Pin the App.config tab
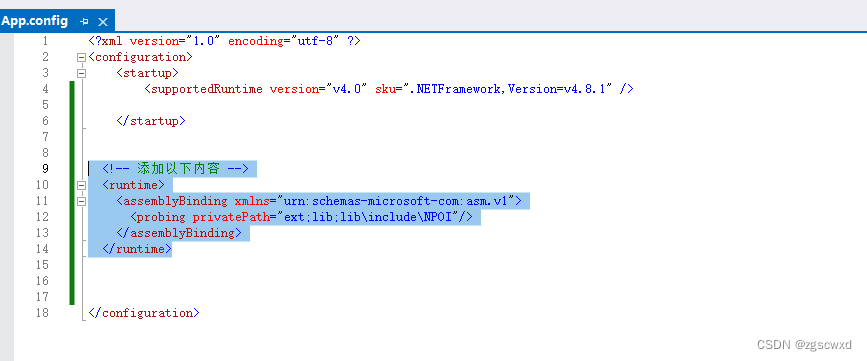The width and height of the screenshot is (867, 361). click(84, 22)
